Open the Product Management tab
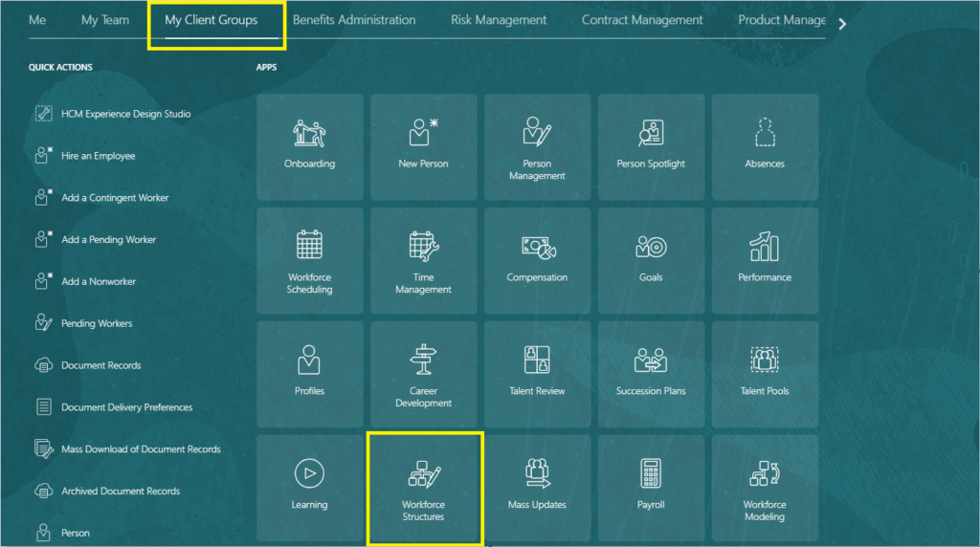980x547 pixels. (781, 20)
